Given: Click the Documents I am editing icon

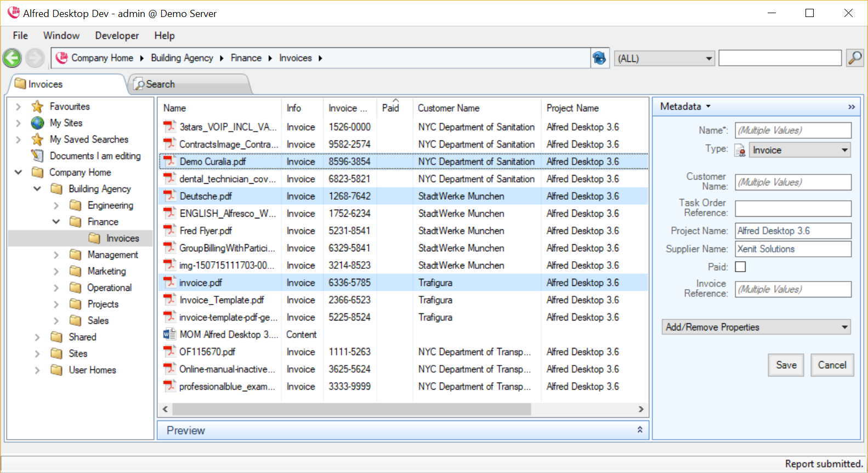Looking at the screenshot, I should point(37,156).
